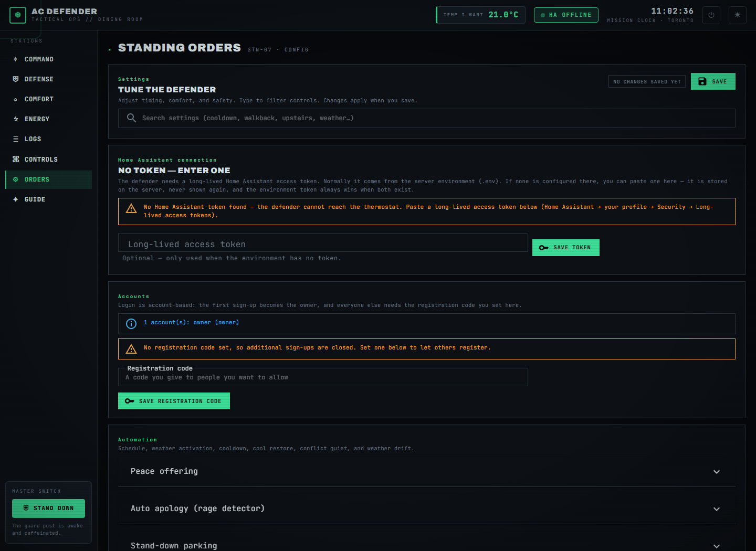Open the Command station

point(48,59)
